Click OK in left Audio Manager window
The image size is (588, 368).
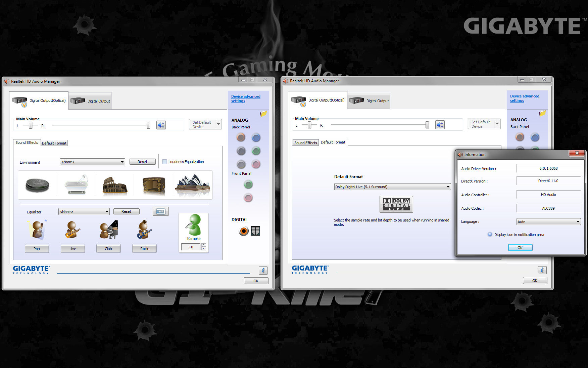click(x=256, y=281)
